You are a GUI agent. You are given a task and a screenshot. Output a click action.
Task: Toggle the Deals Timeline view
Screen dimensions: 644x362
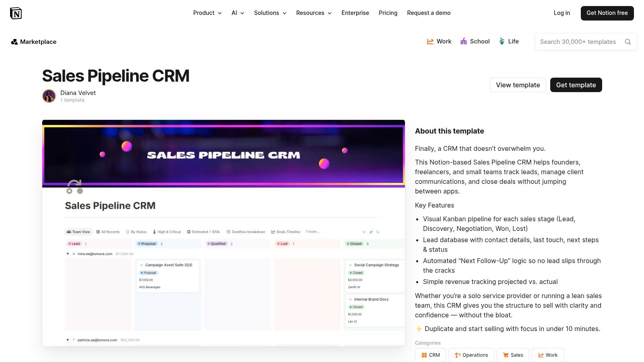[286, 232]
